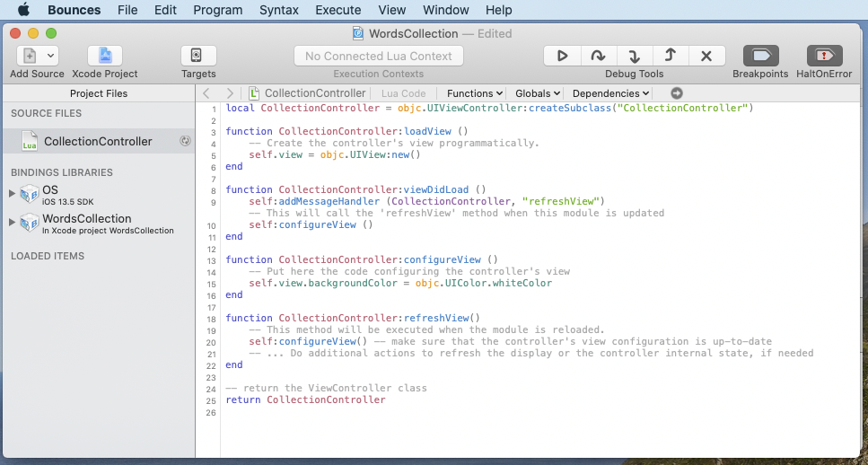Open the Syntax menu
This screenshot has height=465, width=868.
tap(279, 10)
